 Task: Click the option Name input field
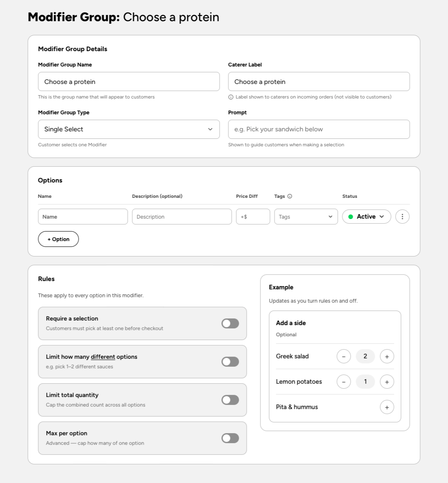83,217
